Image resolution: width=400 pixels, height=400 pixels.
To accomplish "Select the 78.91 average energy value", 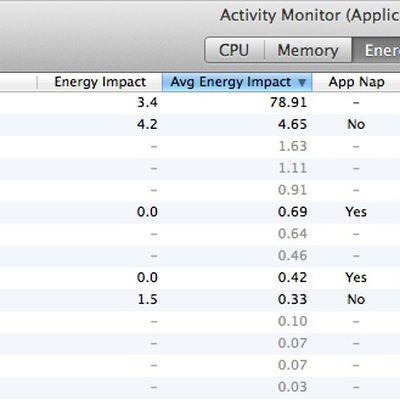I will (x=288, y=102).
